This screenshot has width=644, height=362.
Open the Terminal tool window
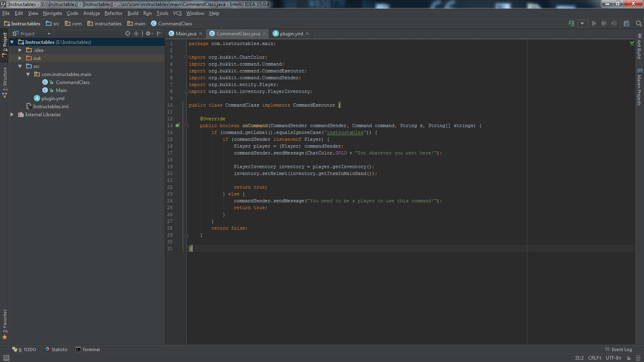tap(88, 350)
